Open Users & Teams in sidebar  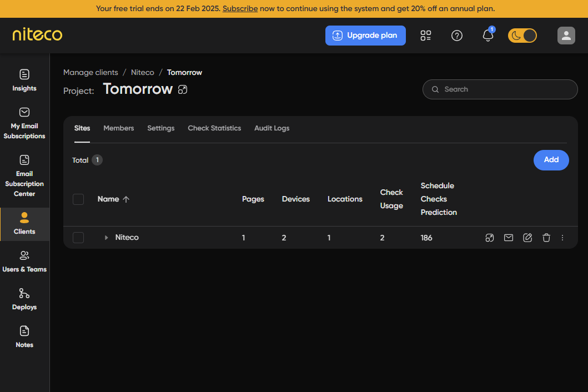24,262
